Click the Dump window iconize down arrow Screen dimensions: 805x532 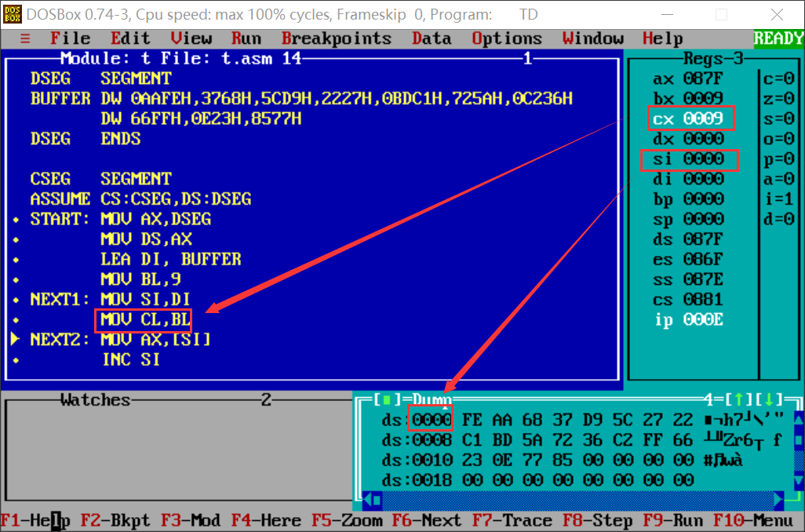[x=769, y=399]
